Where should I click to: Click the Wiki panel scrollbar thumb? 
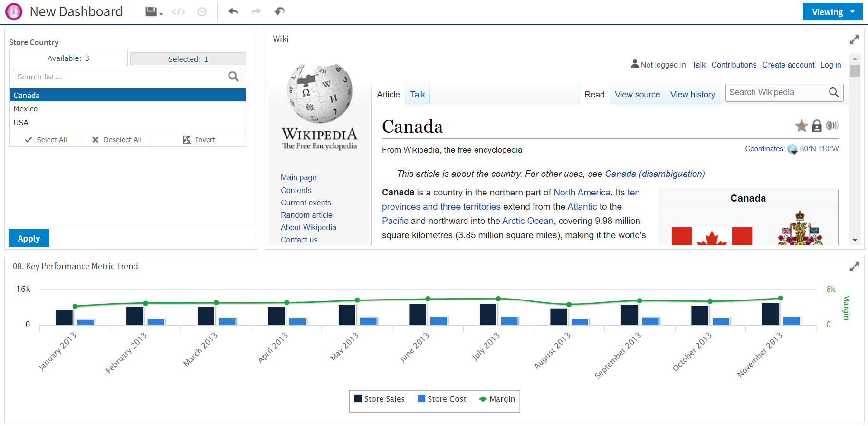point(855,70)
